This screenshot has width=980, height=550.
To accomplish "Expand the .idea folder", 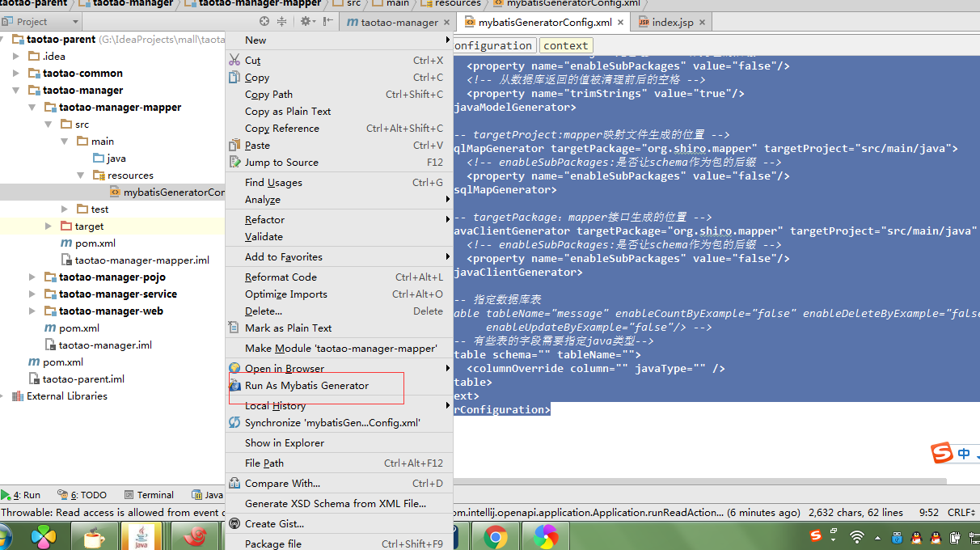I will click(16, 57).
